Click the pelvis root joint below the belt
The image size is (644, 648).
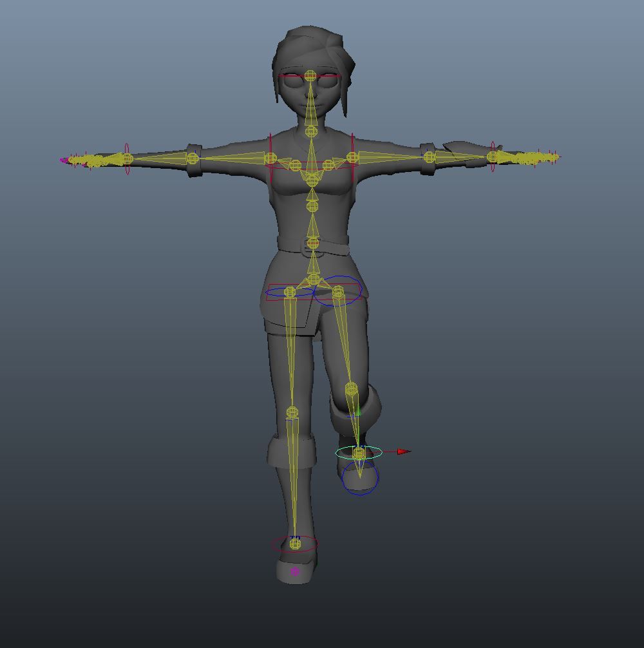pos(313,279)
